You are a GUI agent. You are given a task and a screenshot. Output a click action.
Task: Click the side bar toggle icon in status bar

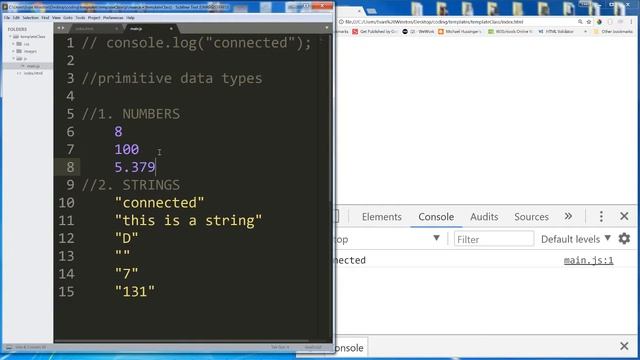pyautogui.click(x=9, y=347)
